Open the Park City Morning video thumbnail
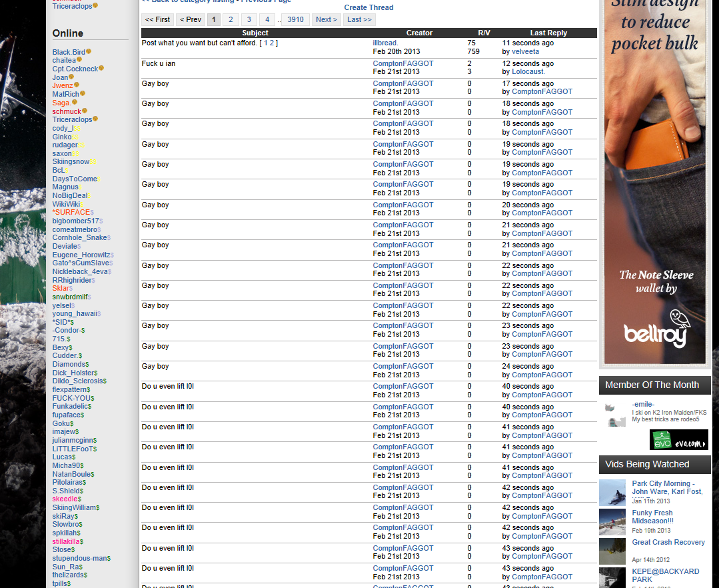Viewport: 719px width, 588px height. (x=612, y=493)
